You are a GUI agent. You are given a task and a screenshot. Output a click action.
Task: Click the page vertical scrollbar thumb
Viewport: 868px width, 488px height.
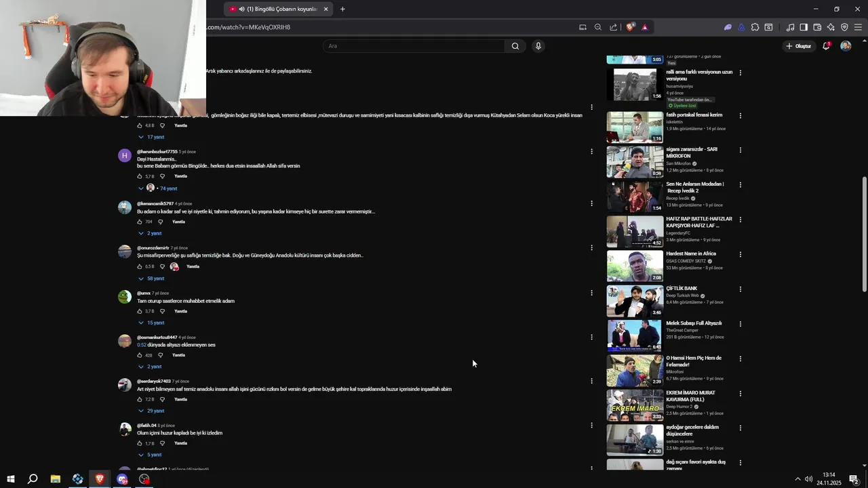[x=864, y=234]
